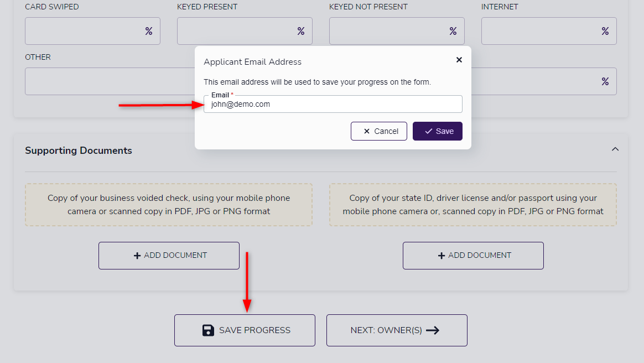
Task: Click the Email input field
Action: tap(333, 104)
